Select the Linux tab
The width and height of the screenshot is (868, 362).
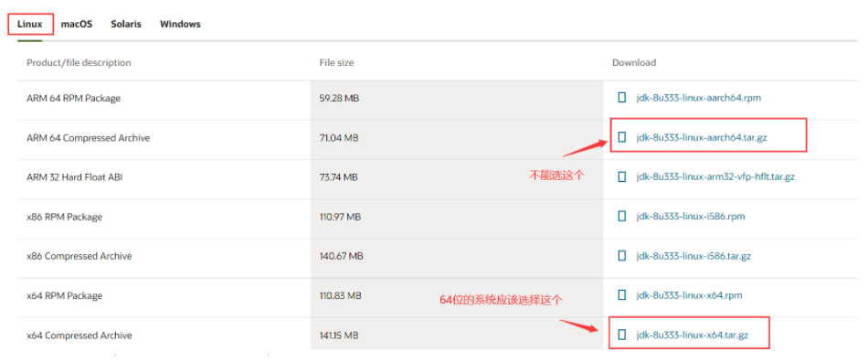coord(30,25)
